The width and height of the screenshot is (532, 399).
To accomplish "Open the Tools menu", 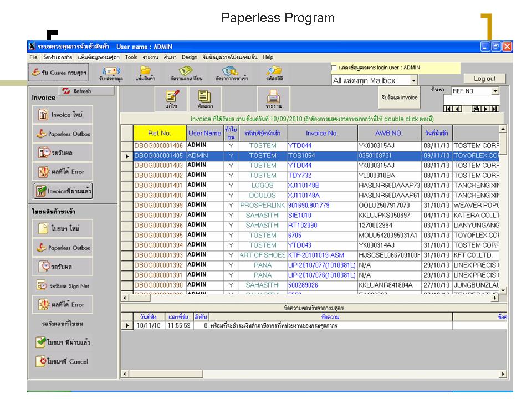I will [131, 57].
